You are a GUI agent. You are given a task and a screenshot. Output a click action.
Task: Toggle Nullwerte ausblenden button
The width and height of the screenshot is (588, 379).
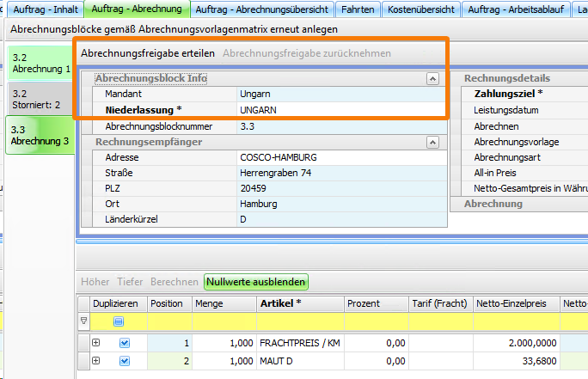click(x=256, y=281)
